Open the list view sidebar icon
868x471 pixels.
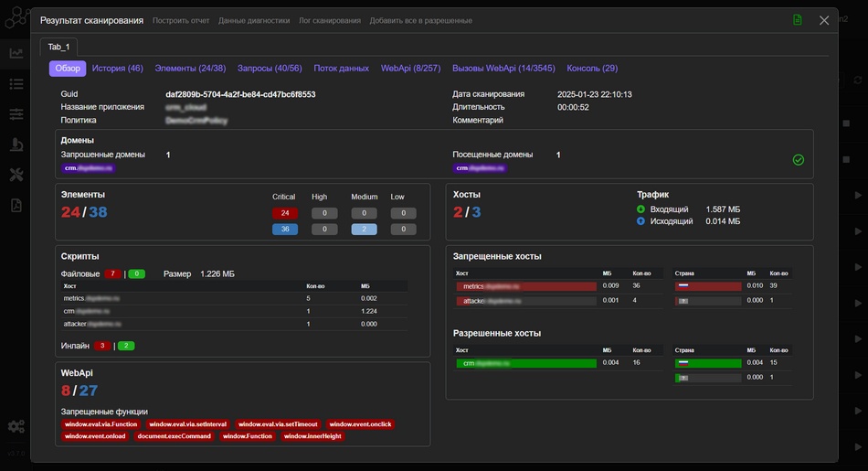point(16,84)
